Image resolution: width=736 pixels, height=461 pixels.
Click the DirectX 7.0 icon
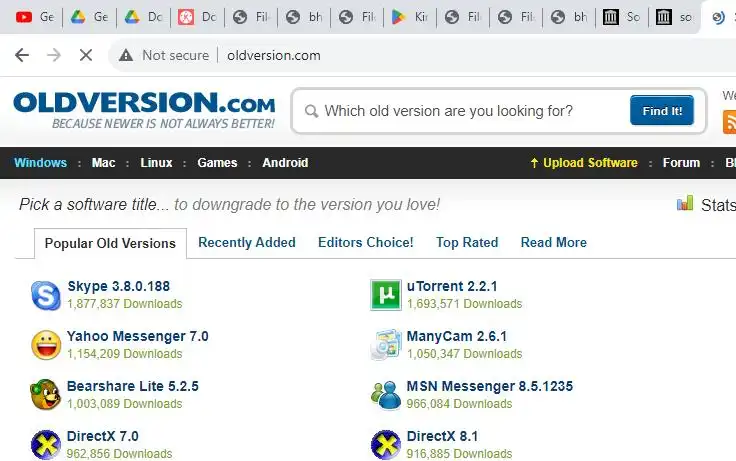46,445
